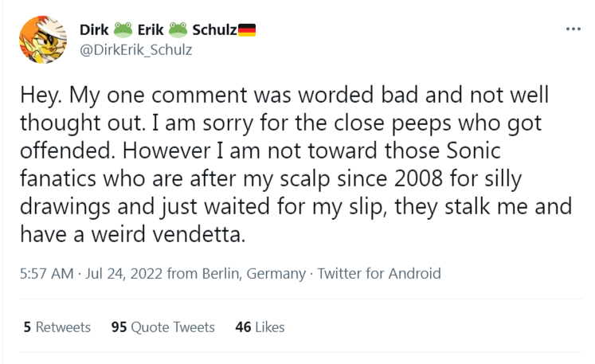Click the tweet line ending in weird vendetta
Viewport: 595px width, 364px height.
point(133,234)
